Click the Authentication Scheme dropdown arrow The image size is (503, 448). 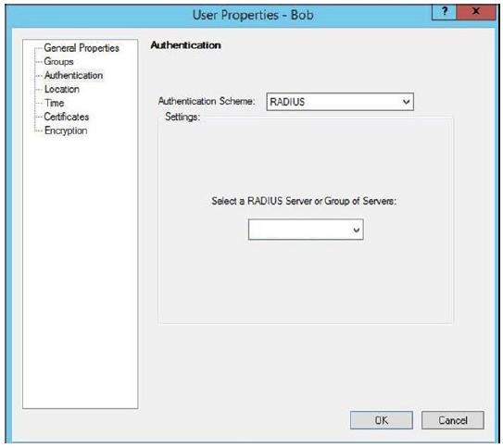406,102
